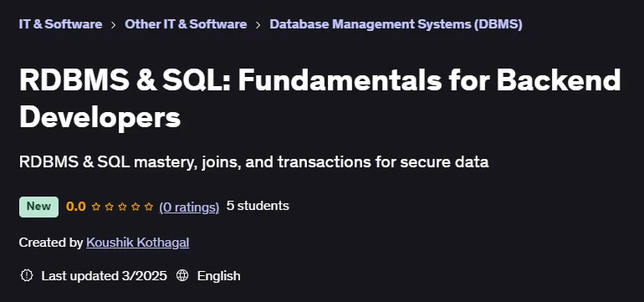Screen dimensions: 644x302
Task: Click the fifth rating star
Action: [x=149, y=207]
